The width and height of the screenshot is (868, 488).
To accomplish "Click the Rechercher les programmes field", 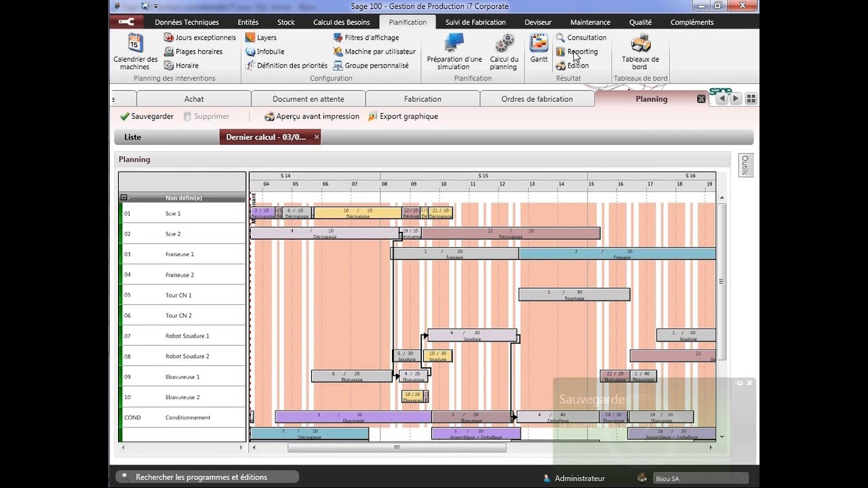I will coord(208,477).
